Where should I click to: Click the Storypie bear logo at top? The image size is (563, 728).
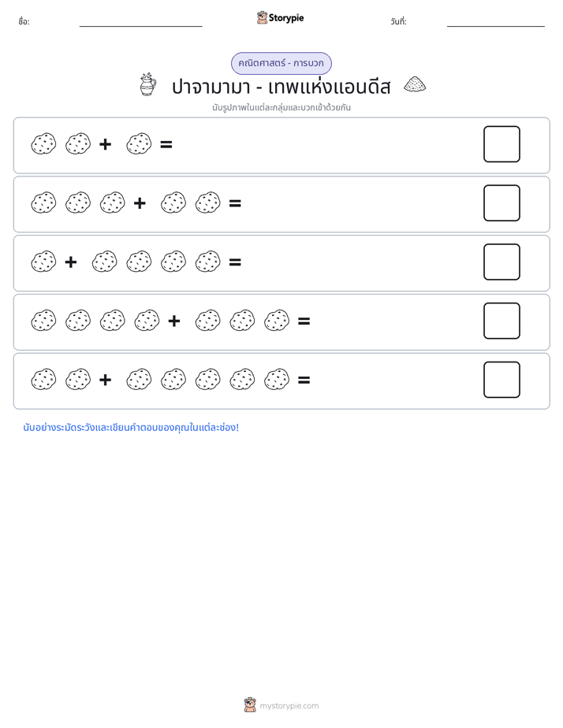pos(262,17)
